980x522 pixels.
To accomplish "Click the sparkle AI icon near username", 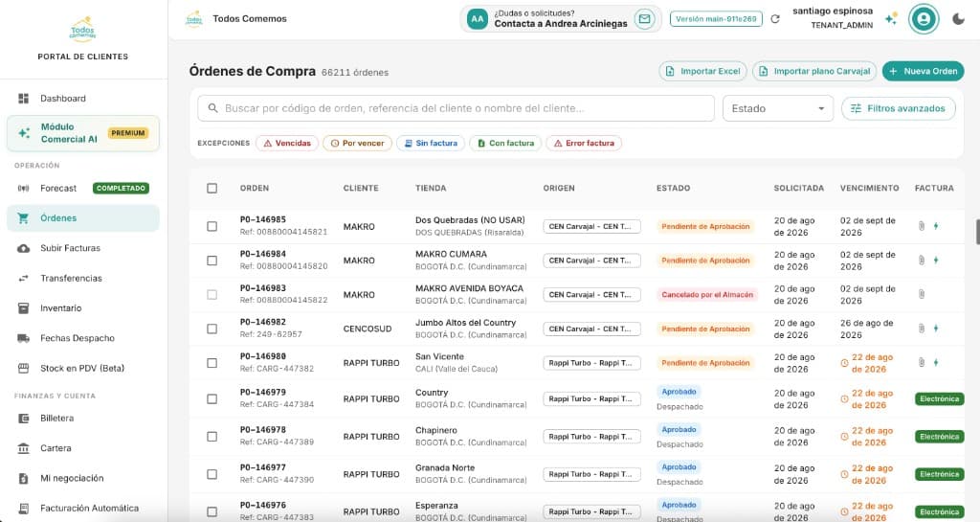I will coord(891,19).
